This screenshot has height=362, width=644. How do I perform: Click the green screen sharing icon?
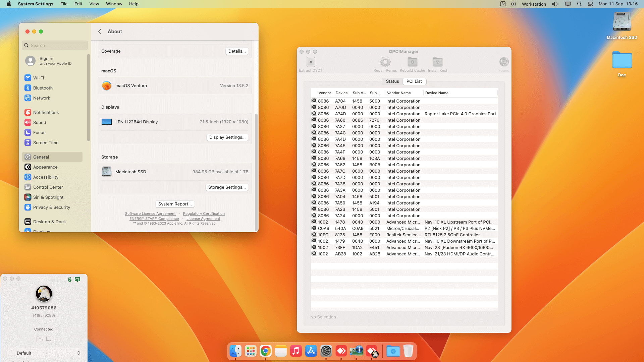point(77,279)
